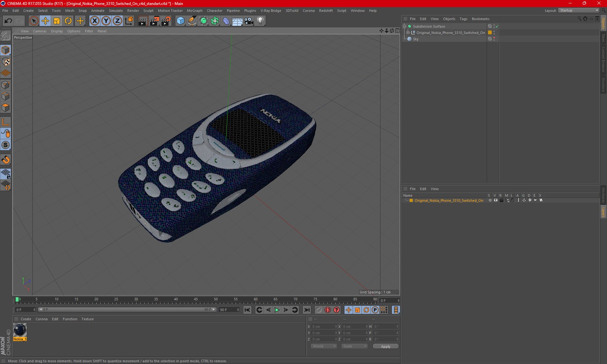Toggle workplane lock icon
Screen dimensions: 607x364
(x=6, y=174)
